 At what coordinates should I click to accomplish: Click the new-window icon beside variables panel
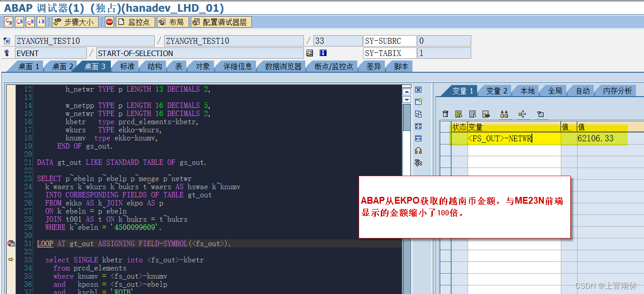[x=418, y=101]
